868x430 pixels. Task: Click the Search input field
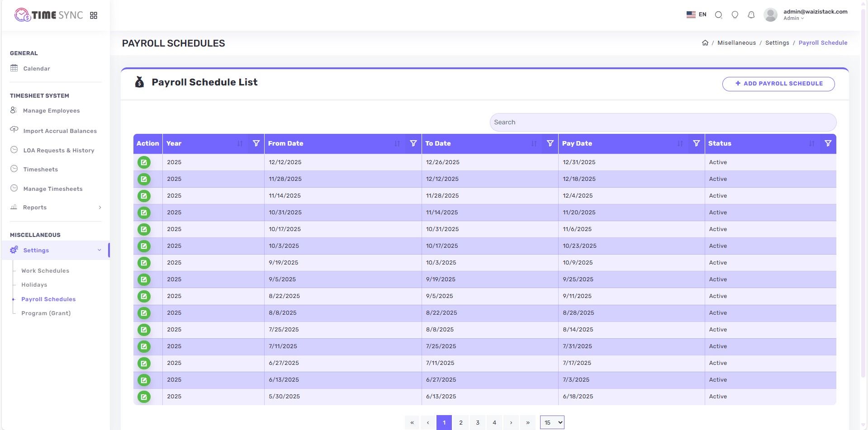click(x=663, y=122)
